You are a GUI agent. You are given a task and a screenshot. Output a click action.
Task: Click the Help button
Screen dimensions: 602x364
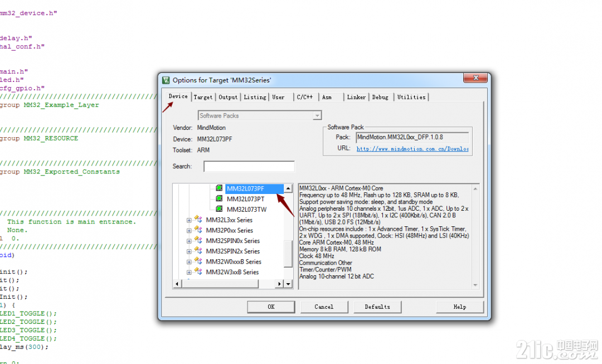(459, 307)
